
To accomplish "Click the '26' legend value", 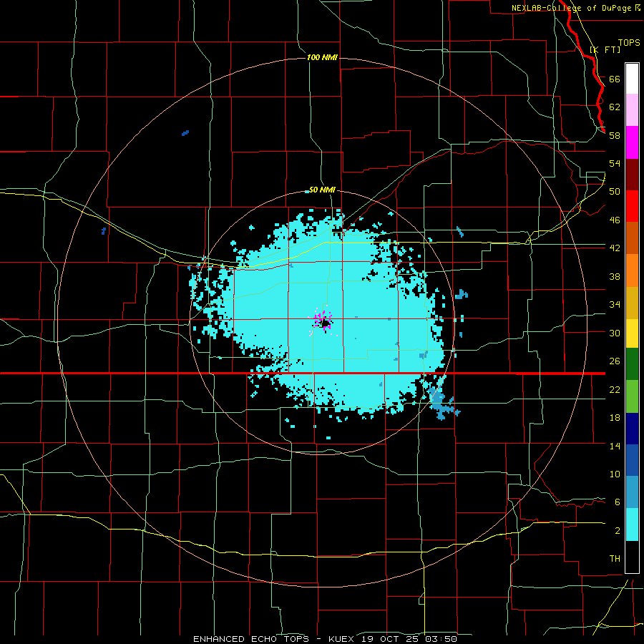I will [615, 361].
